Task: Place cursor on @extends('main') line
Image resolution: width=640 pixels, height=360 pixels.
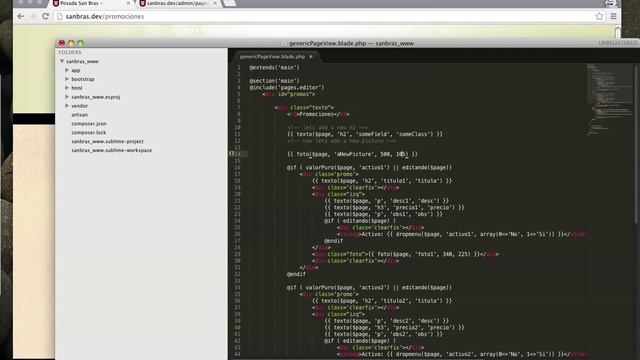Action: 274,67
